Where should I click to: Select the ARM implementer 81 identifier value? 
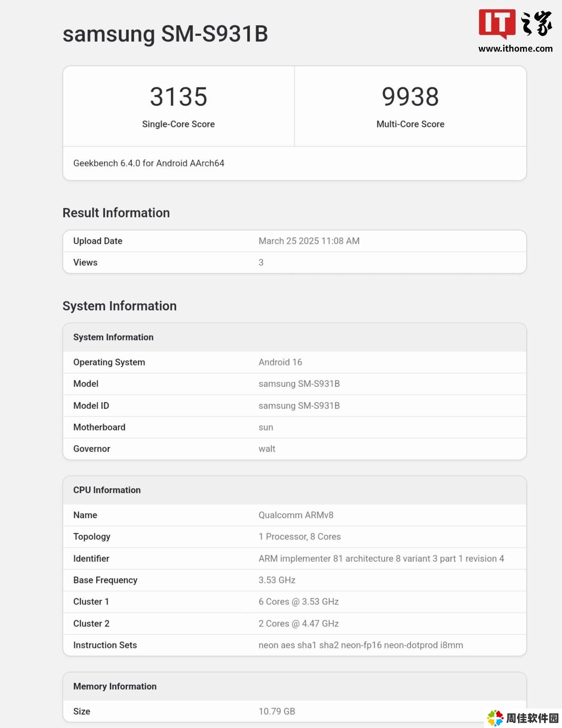point(381,558)
